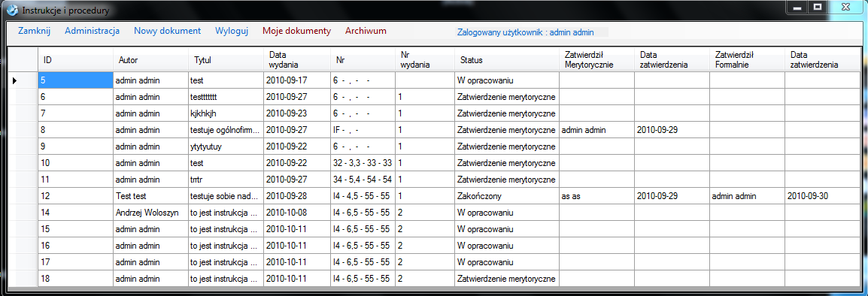Select the ID cell with value 17
The width and height of the screenshot is (868, 296).
pyautogui.click(x=75, y=261)
